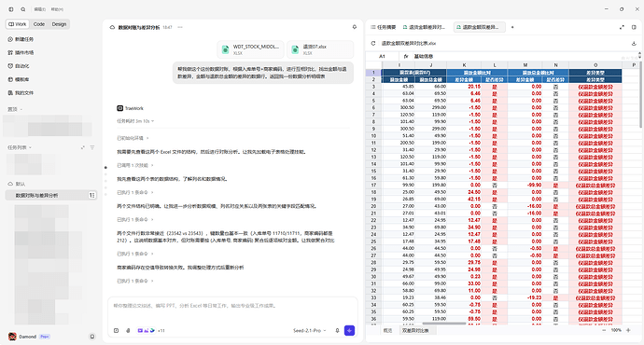Zoom in the spreadsheet with plus
Viewport: 644px width, 345px height.
(x=628, y=330)
